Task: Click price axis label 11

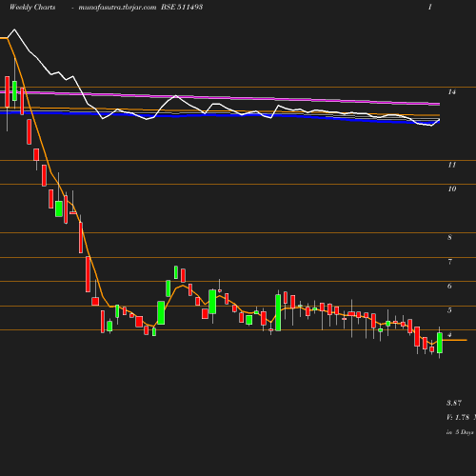Action: [x=452, y=165]
